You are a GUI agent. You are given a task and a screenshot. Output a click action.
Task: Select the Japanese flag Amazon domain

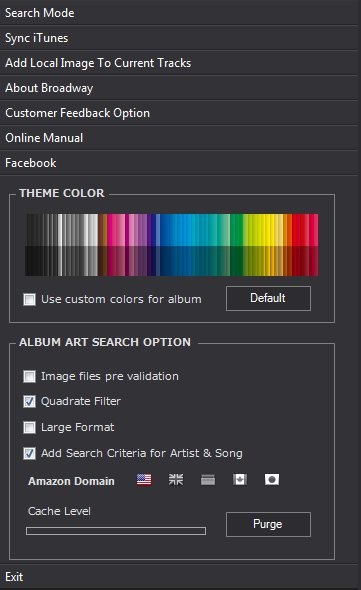point(272,480)
